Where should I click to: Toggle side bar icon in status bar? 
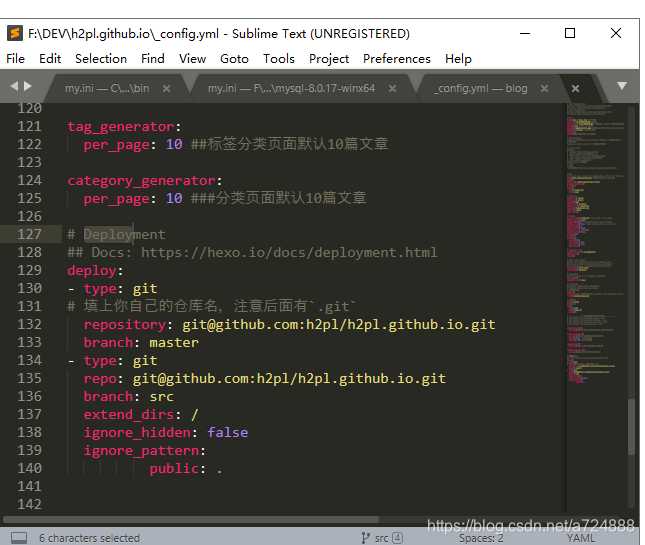(18, 537)
